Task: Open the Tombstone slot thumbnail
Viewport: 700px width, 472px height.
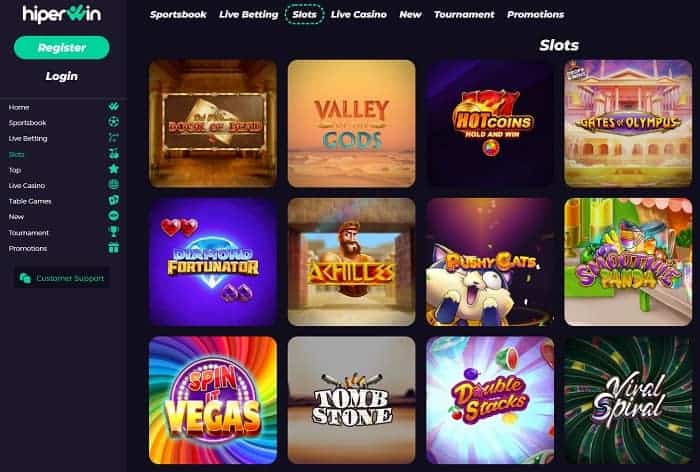Action: [x=351, y=400]
